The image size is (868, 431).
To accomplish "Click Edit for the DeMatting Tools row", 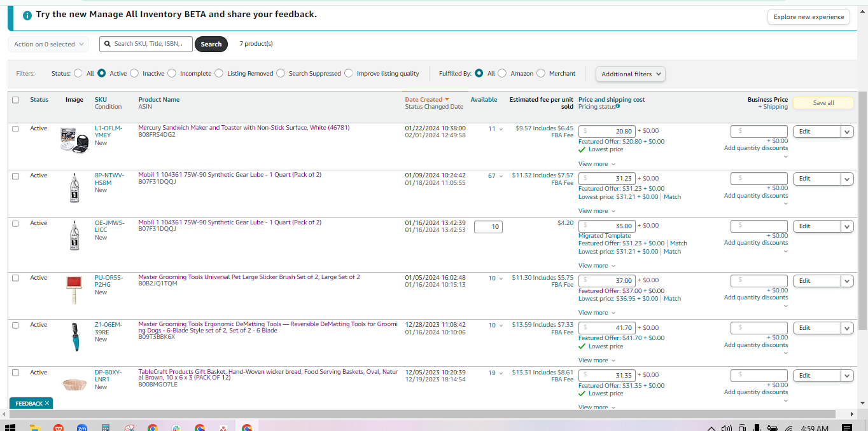I will [x=816, y=328].
